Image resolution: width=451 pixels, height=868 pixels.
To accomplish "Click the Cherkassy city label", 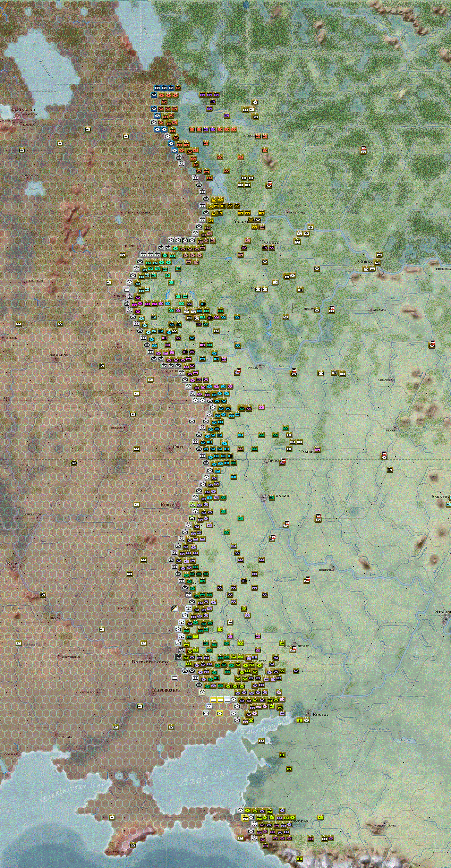I will [52, 618].
